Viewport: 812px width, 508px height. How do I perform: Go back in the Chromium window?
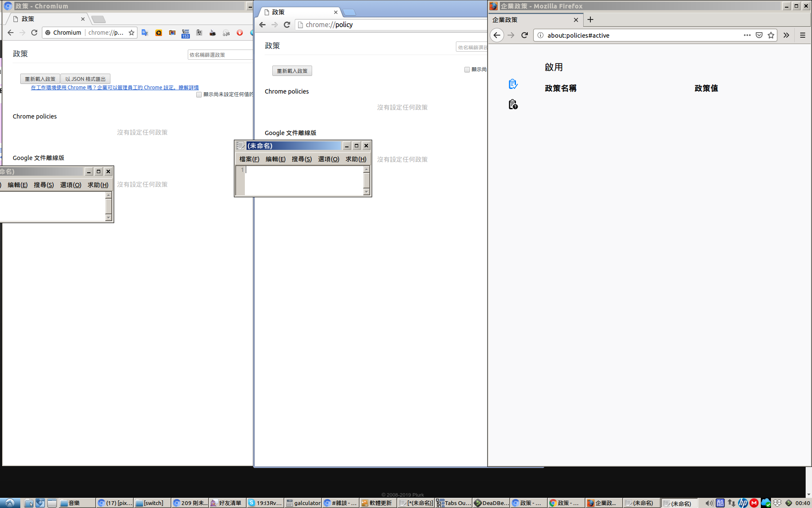pos(11,33)
